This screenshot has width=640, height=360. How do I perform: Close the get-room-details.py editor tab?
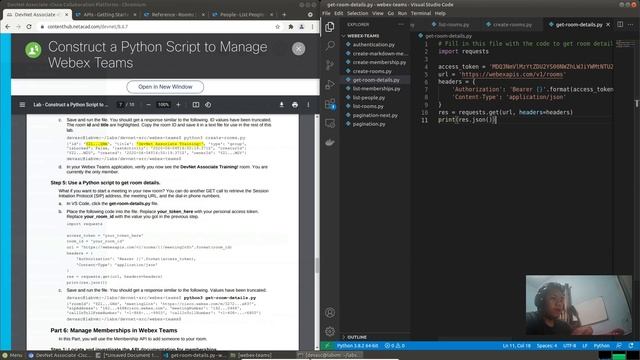(x=608, y=24)
